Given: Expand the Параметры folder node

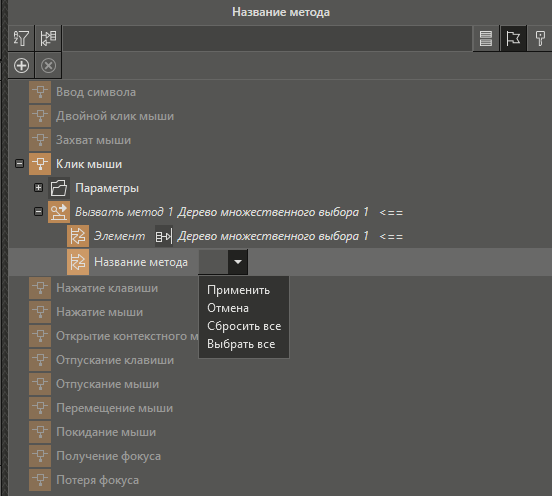Looking at the screenshot, I should pyautogui.click(x=38, y=188).
